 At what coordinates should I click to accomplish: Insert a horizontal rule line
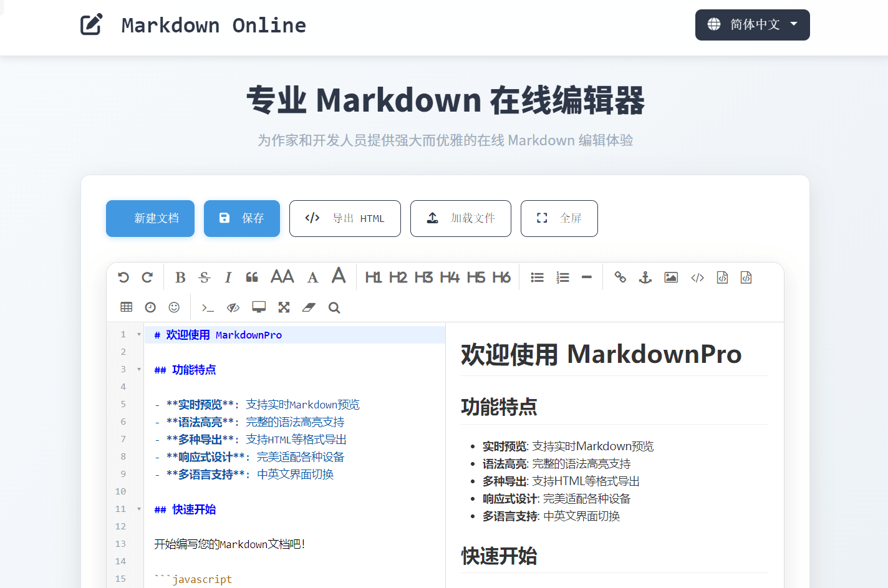coord(587,277)
